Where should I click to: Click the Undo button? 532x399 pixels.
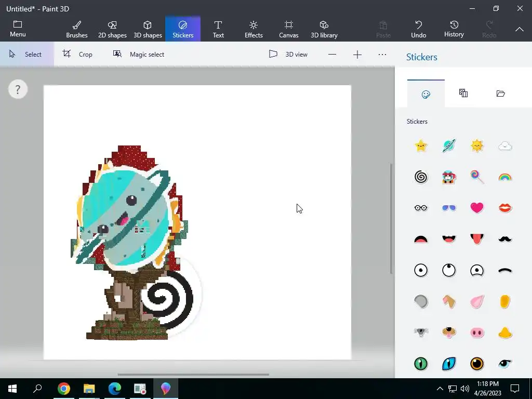[x=419, y=29]
